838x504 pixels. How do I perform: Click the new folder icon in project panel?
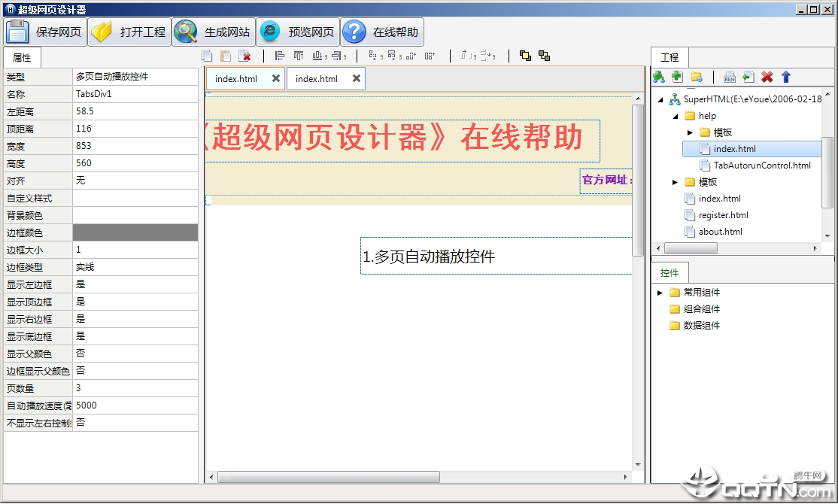(x=697, y=77)
